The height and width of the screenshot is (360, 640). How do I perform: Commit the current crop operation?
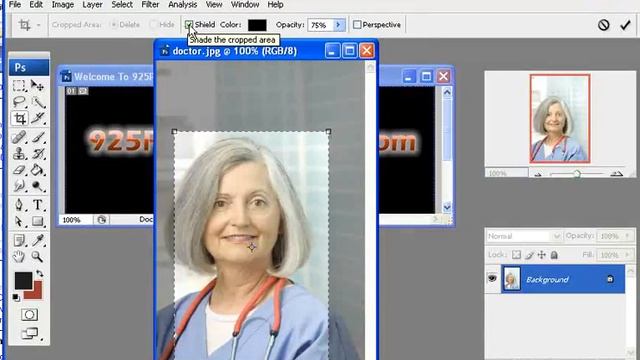click(625, 25)
